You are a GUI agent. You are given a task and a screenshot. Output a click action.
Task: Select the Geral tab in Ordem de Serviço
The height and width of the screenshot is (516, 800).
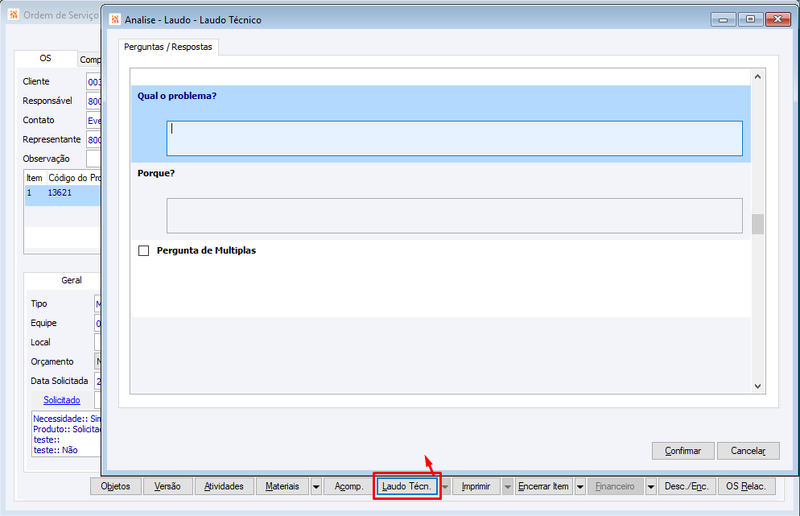[x=71, y=280]
